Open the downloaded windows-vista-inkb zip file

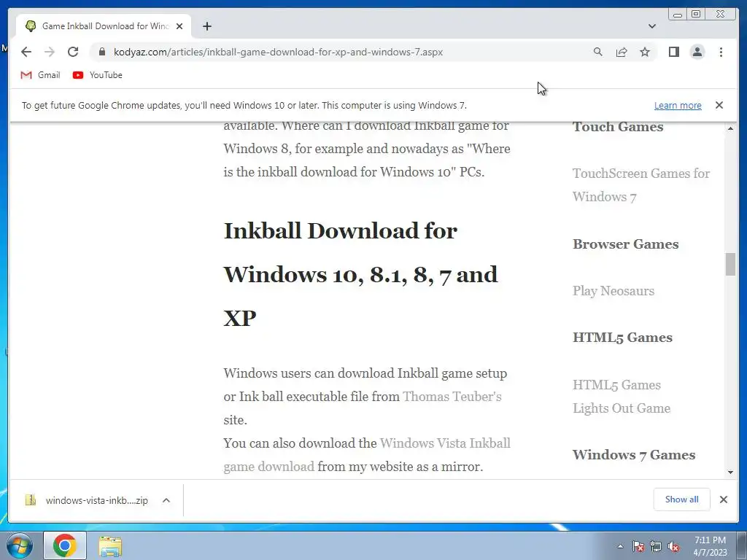tap(87, 500)
